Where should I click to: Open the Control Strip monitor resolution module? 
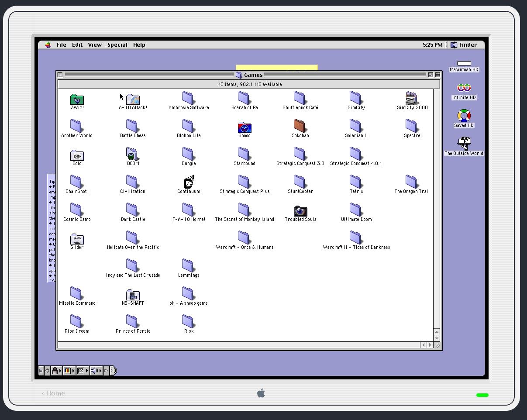[x=82, y=371]
